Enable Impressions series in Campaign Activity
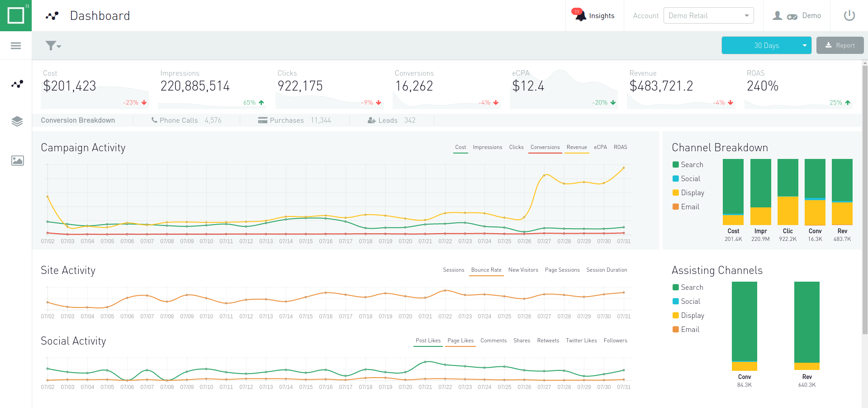Image resolution: width=868 pixels, height=408 pixels. (487, 148)
